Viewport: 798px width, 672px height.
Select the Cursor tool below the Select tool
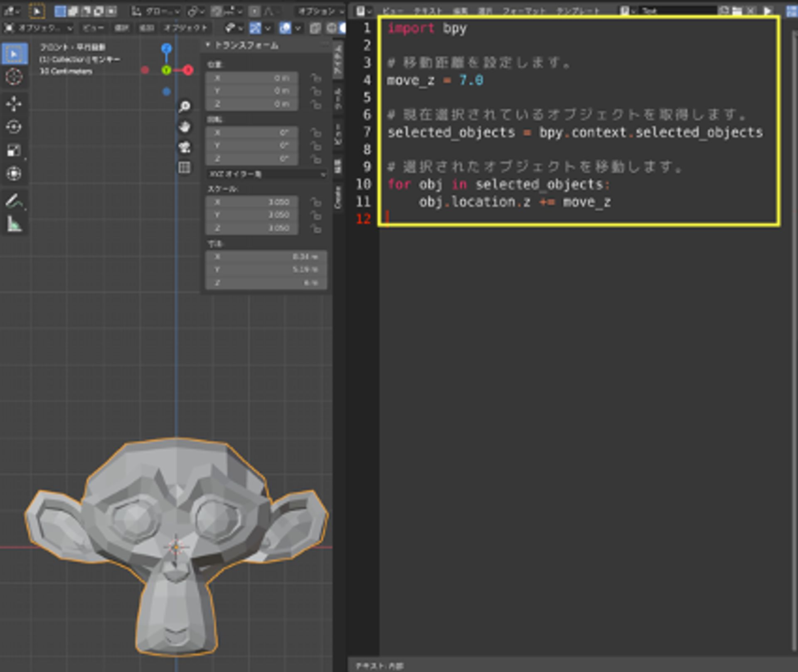[15, 77]
